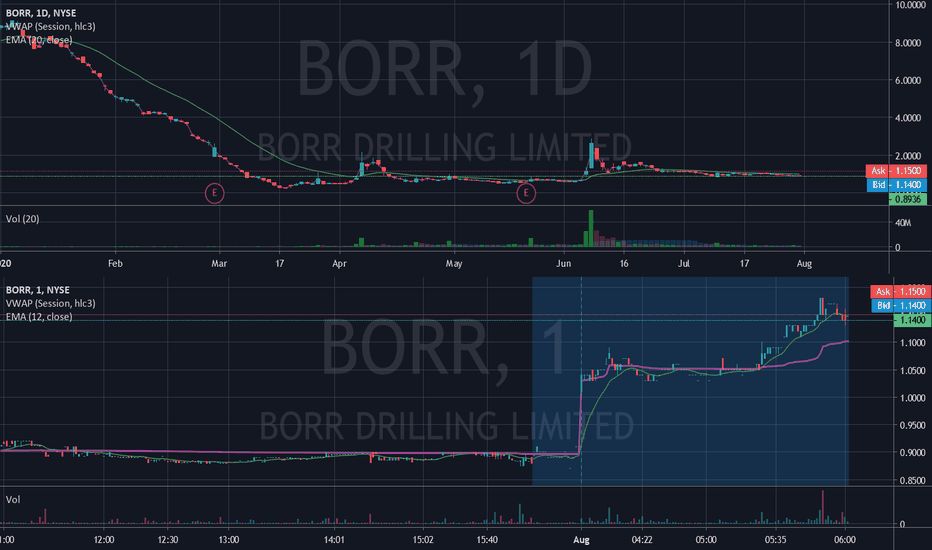Click the 40M volume axis label
The height and width of the screenshot is (550, 932).
pyautogui.click(x=903, y=223)
